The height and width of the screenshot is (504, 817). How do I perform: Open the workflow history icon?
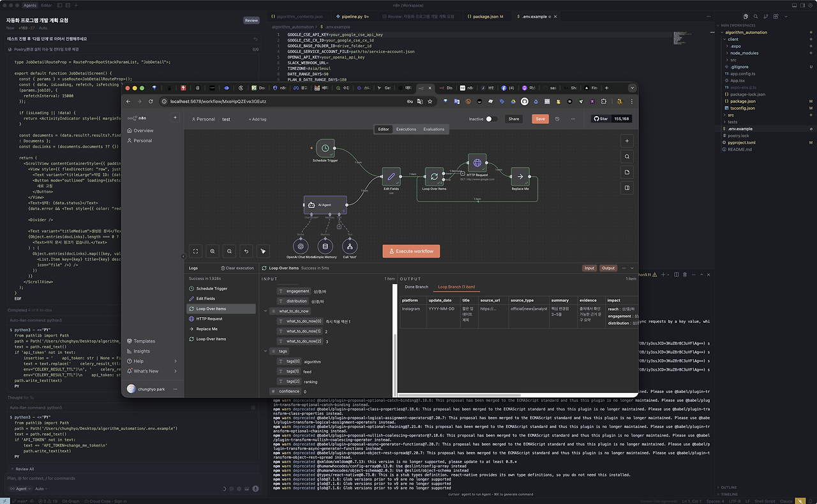[x=557, y=119]
